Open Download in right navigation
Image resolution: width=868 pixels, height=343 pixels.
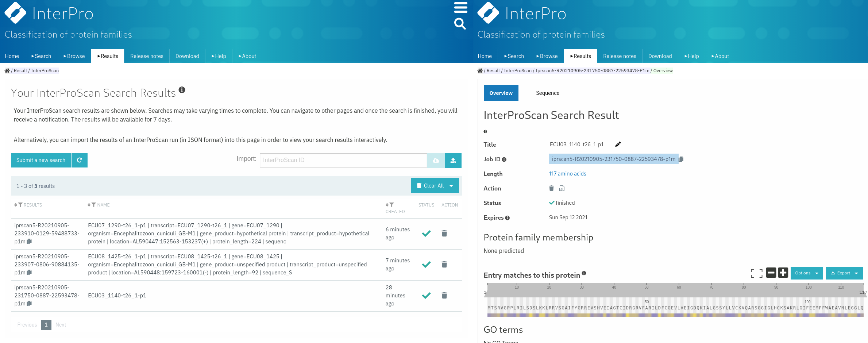660,56
